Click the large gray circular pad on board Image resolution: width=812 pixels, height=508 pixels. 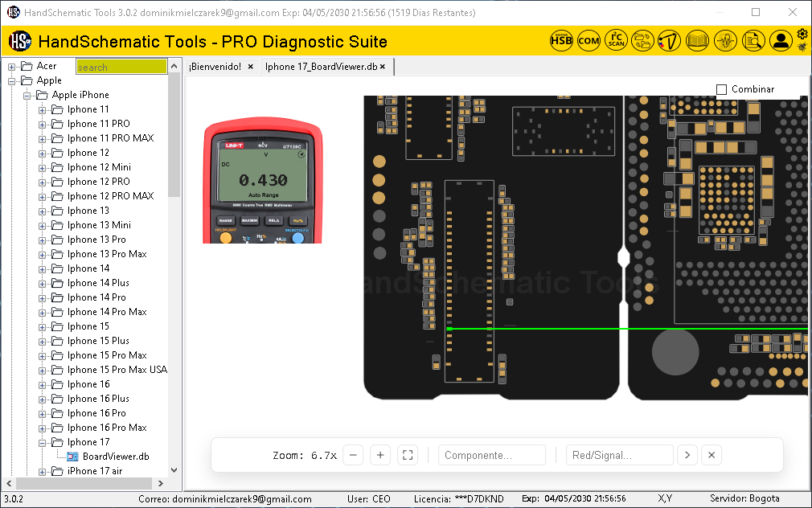pos(675,352)
